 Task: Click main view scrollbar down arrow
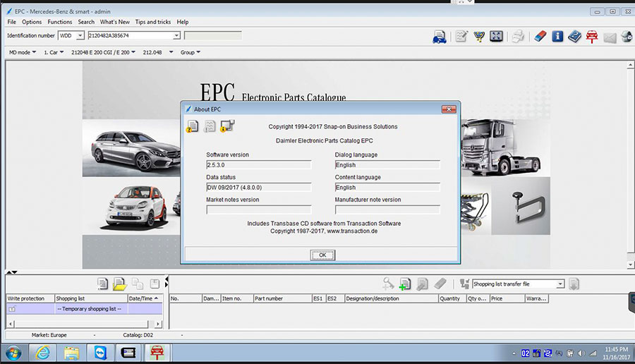tap(631, 265)
